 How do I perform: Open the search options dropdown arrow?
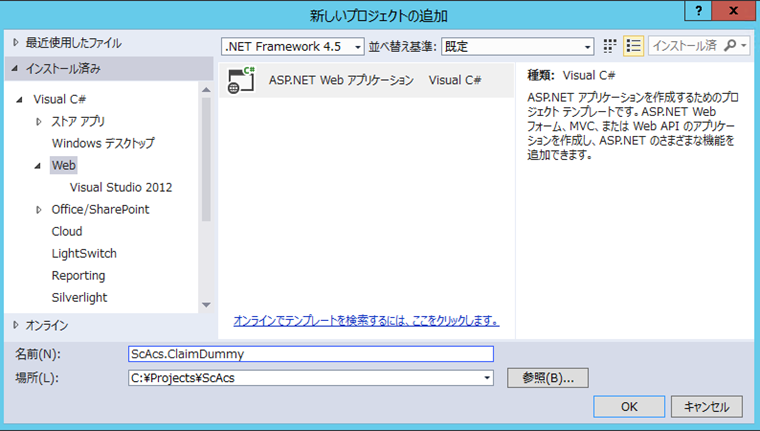(744, 46)
